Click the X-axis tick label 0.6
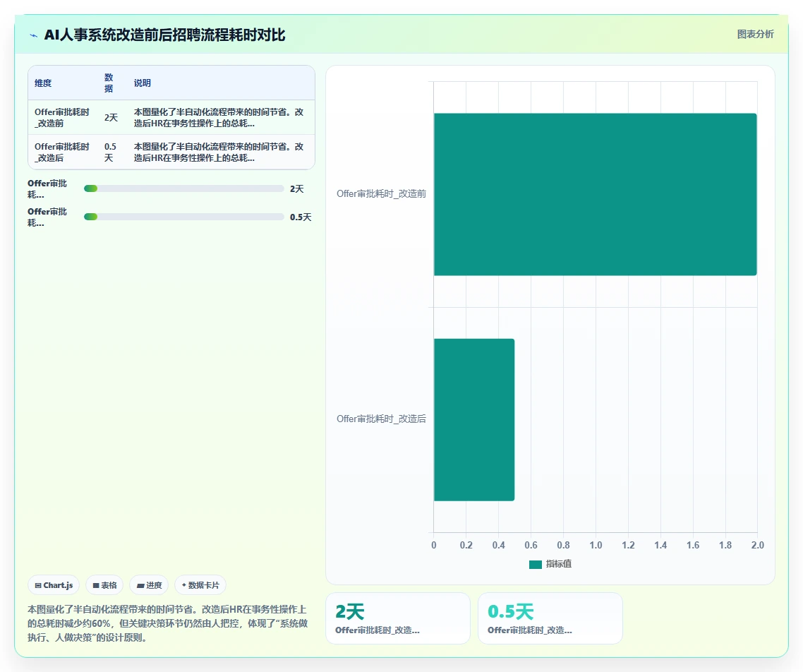The width and height of the screenshot is (803, 672). (531, 545)
